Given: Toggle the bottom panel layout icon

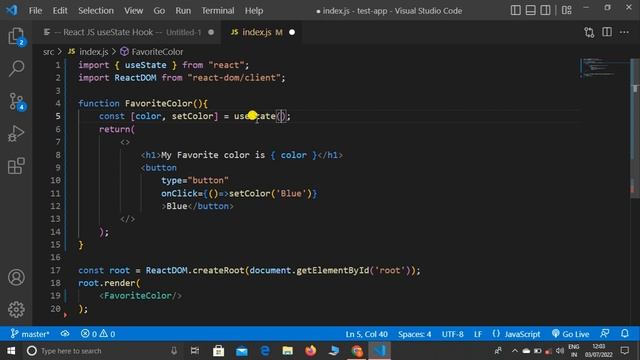Looking at the screenshot, I should click(530, 10).
